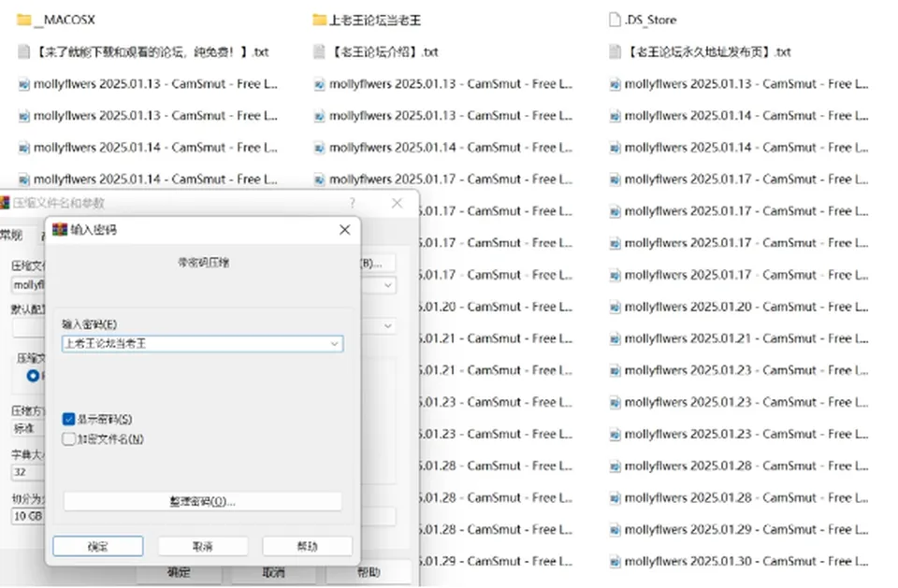
Task: Open the archive name dropdown in 压缩文件名和参数 dialog
Action: coord(388,285)
